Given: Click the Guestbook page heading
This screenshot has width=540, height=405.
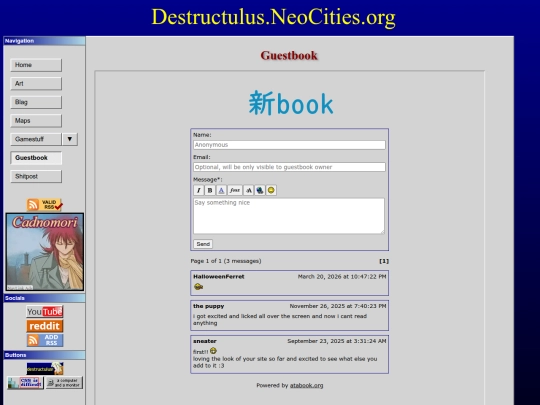Looking at the screenshot, I should [x=289, y=55].
